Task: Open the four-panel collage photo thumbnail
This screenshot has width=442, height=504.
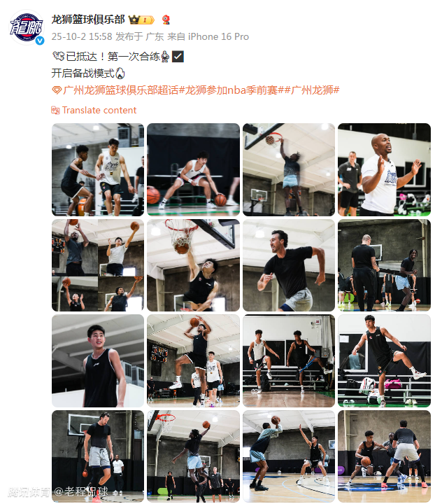Action: click(98, 265)
